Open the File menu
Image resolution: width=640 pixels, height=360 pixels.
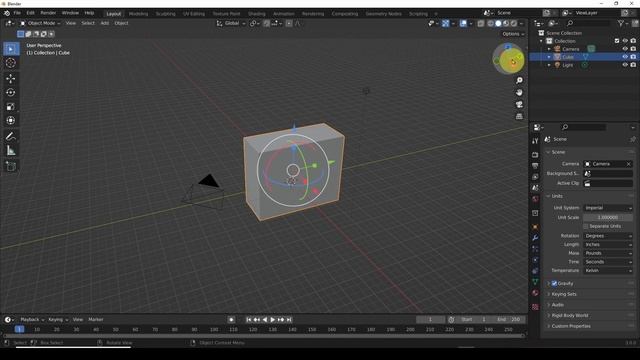coord(17,13)
